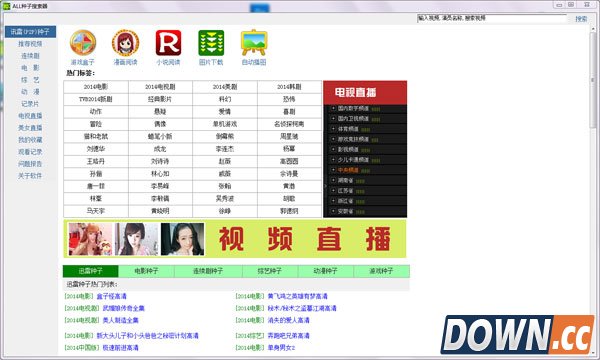Click the 徐峥 tag cell

[x=225, y=211]
